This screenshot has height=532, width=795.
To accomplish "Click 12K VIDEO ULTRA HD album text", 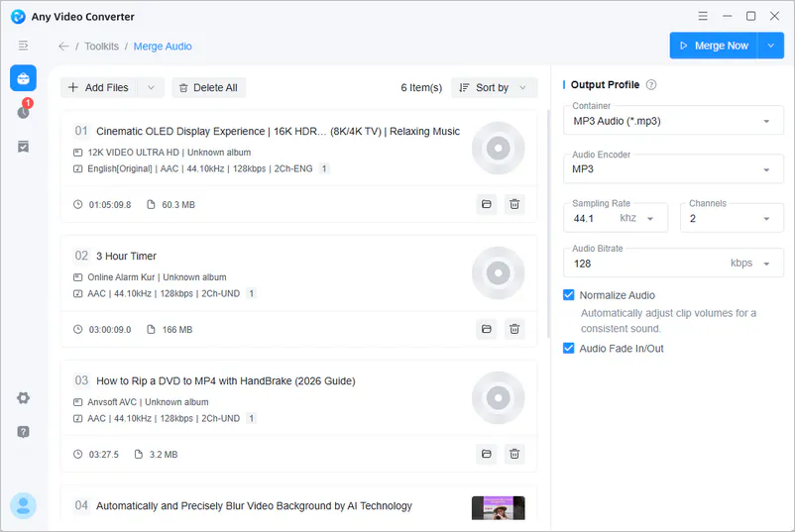I will pyautogui.click(x=169, y=153).
